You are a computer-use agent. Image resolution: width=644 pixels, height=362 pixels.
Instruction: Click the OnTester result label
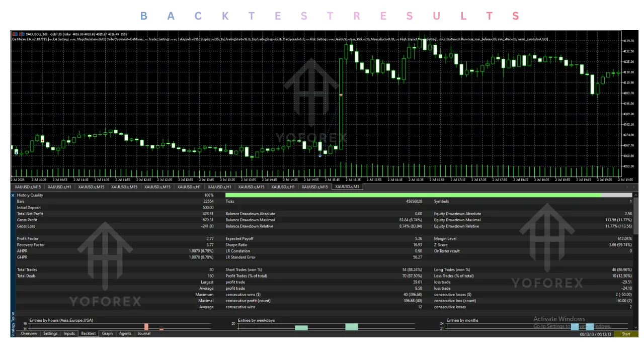pos(448,251)
